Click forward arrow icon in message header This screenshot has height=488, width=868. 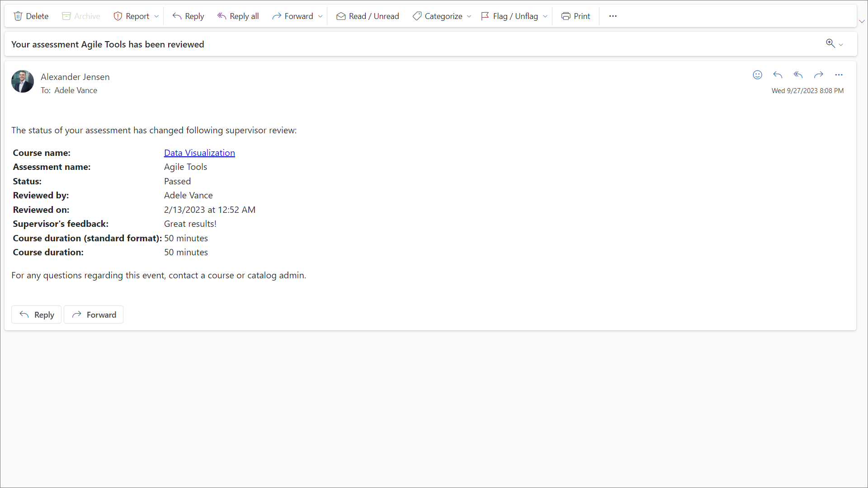[818, 75]
